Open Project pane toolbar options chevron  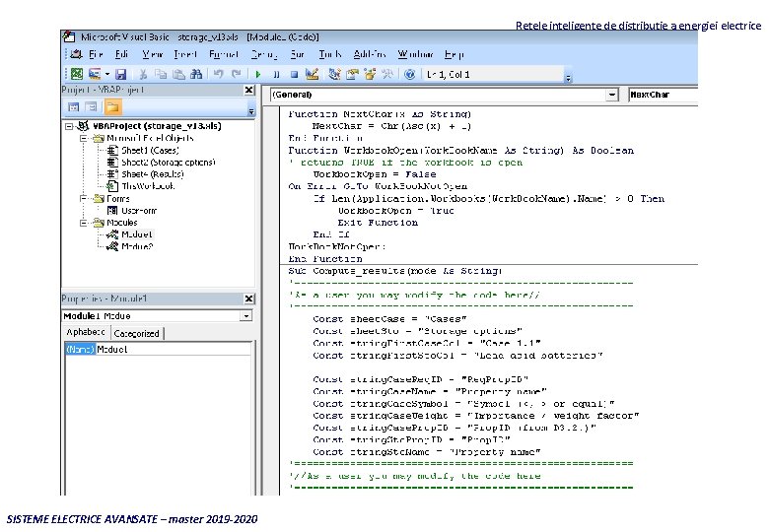(251, 111)
